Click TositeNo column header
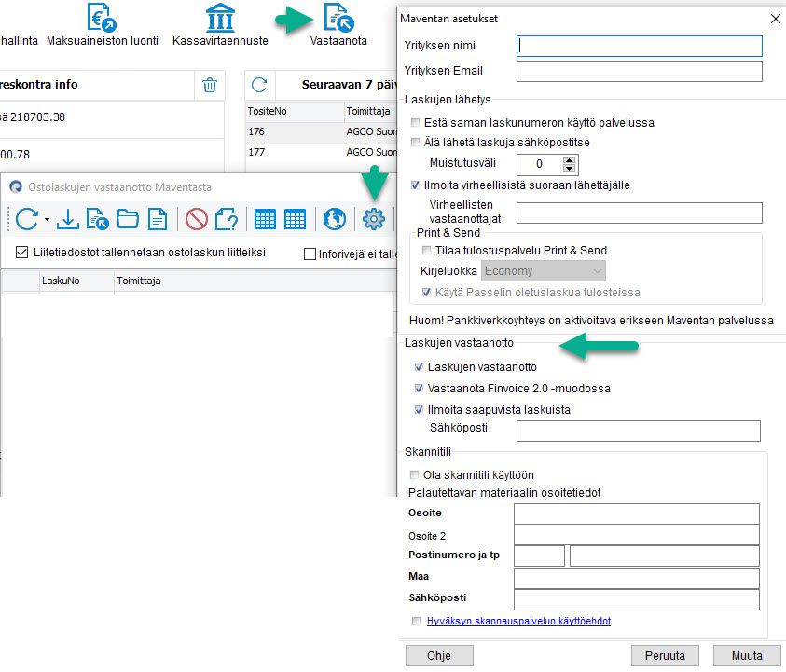This screenshot has width=786, height=672. 295,111
